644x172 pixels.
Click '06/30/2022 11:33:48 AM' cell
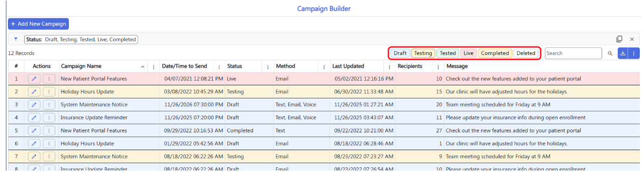pyautogui.click(x=364, y=92)
